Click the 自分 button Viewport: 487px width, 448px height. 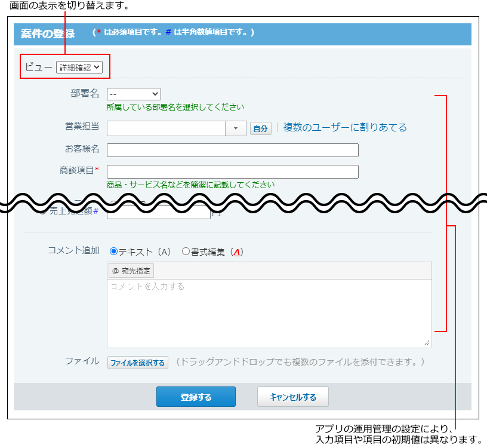[x=261, y=128]
